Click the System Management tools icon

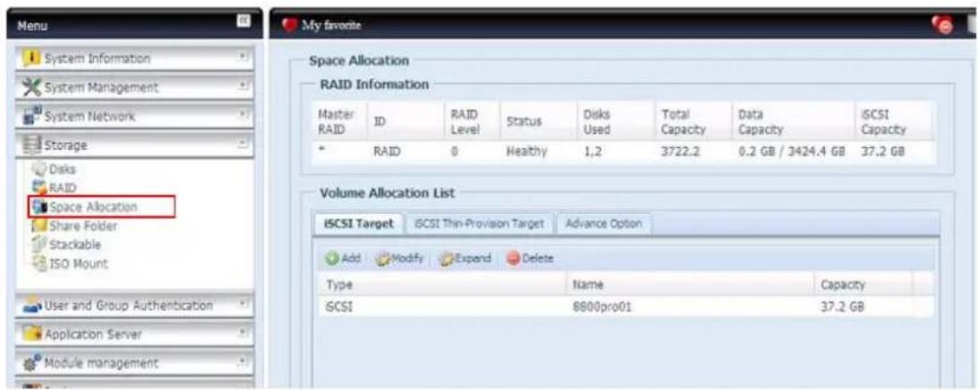[x=31, y=87]
